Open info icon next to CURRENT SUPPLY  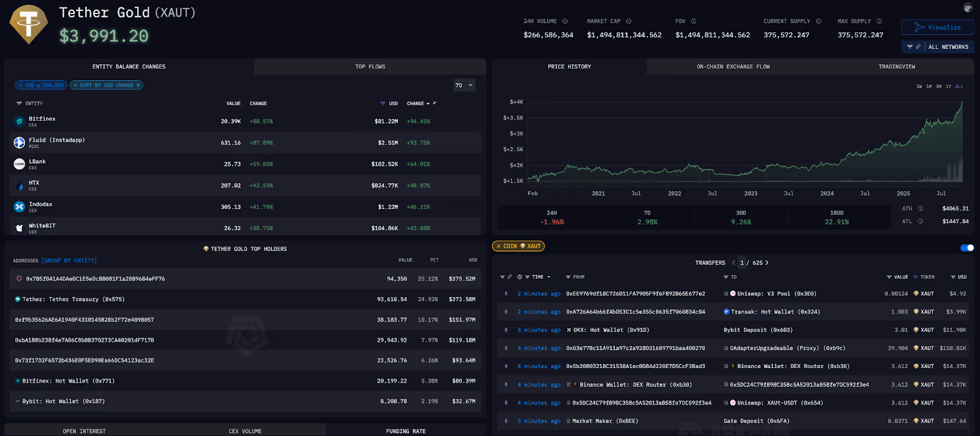pyautogui.click(x=818, y=21)
